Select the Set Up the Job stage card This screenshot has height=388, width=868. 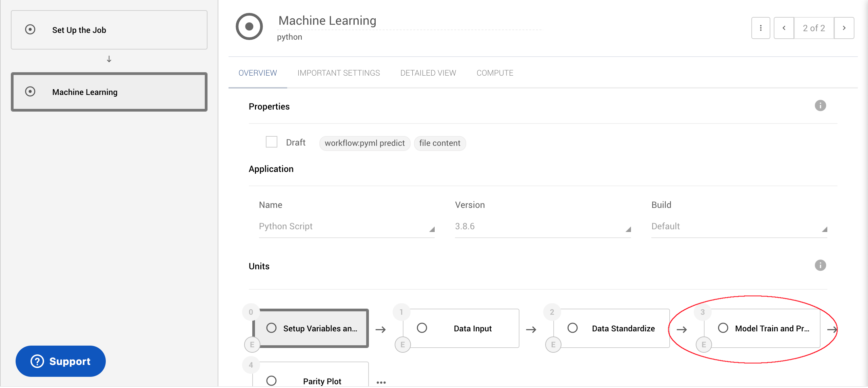pos(108,30)
